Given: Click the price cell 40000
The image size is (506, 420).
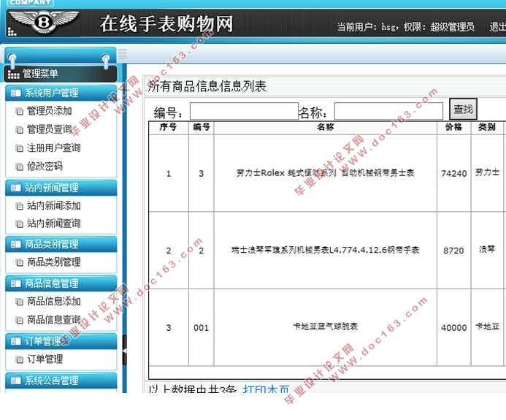Looking at the screenshot, I should (x=453, y=328).
